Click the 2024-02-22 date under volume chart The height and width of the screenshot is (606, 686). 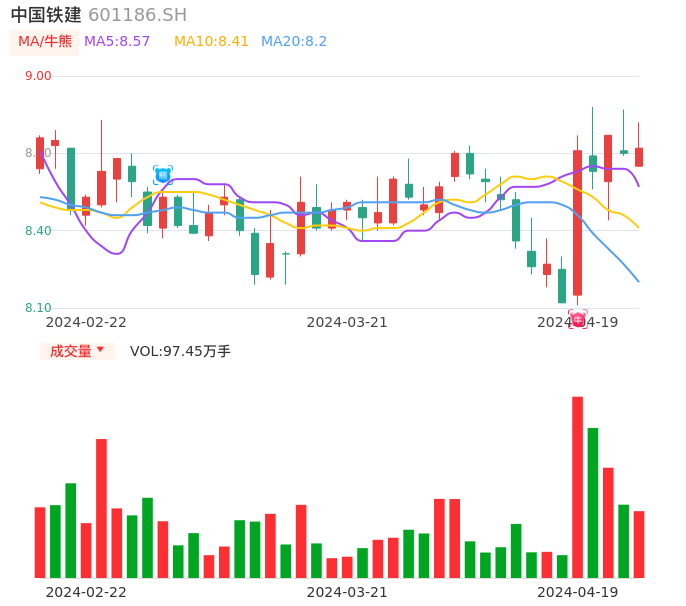click(86, 592)
